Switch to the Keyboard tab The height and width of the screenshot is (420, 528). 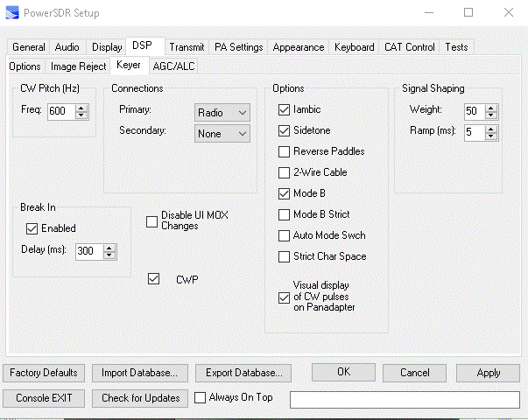pos(355,47)
